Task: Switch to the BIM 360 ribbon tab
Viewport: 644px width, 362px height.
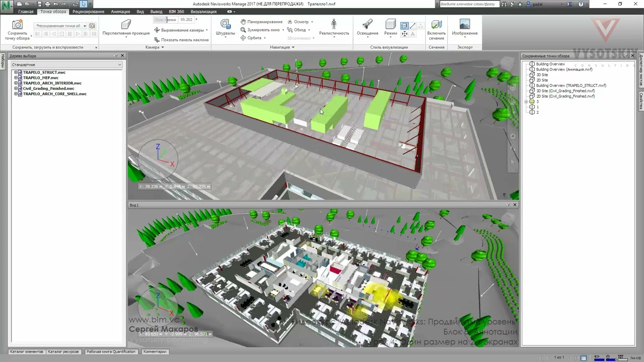Action: point(176,12)
